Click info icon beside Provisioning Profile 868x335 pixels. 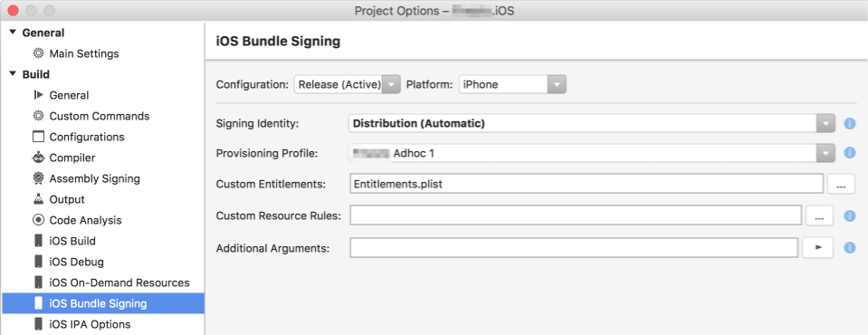(849, 153)
